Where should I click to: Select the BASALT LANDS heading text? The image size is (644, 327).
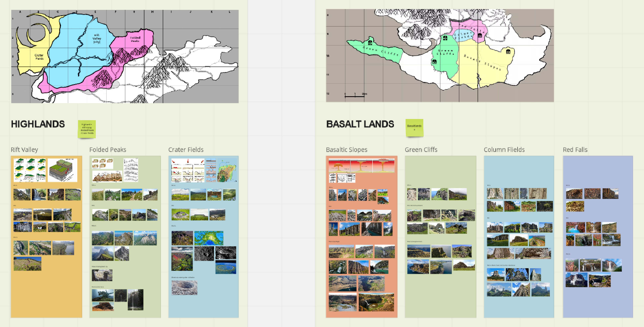click(360, 124)
